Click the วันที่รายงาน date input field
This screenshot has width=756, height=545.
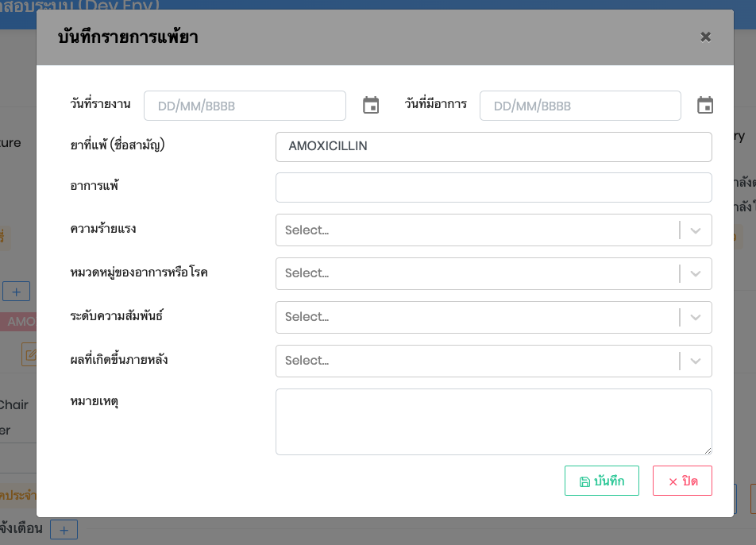pyautogui.click(x=245, y=106)
